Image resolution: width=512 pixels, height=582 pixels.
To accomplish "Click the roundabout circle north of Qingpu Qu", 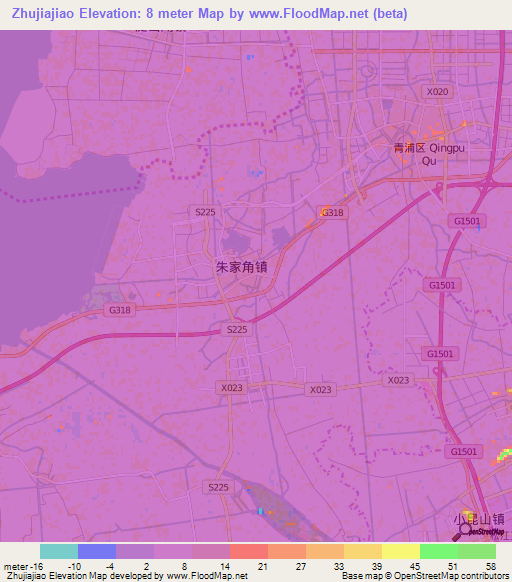I will point(368,71).
